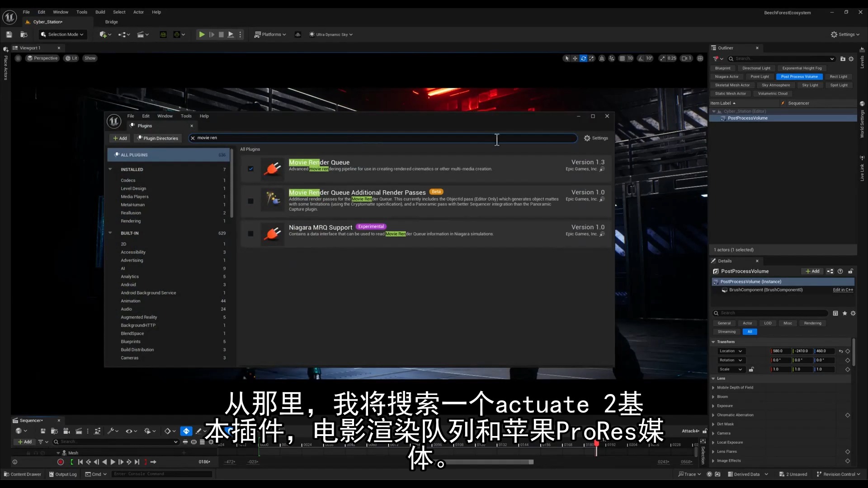Select the Animation built-in category
This screenshot has width=868, height=488.
click(131, 301)
